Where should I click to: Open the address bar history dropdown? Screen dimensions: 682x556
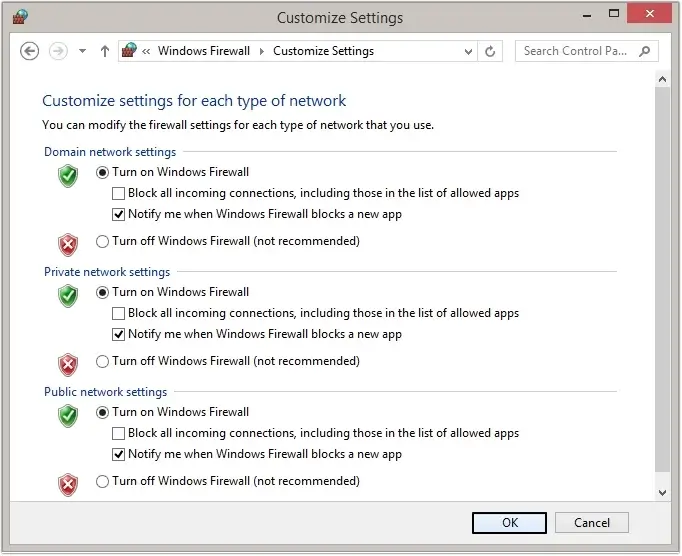[468, 51]
